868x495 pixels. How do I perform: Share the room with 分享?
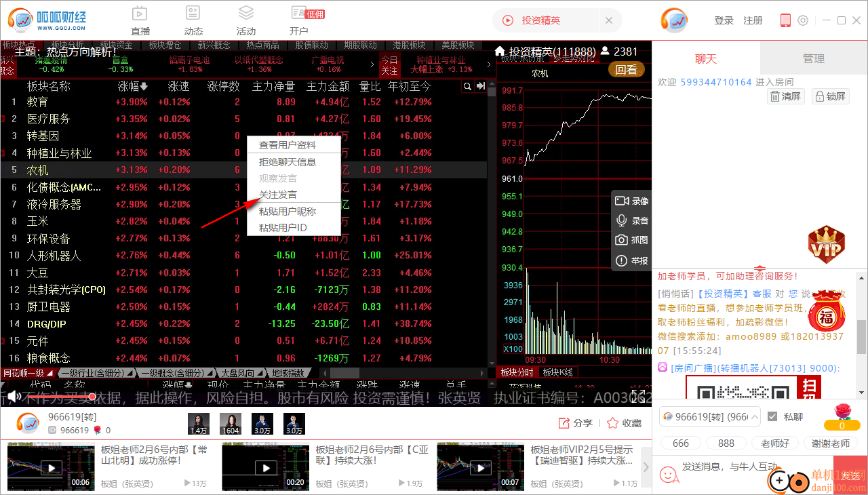pos(575,423)
